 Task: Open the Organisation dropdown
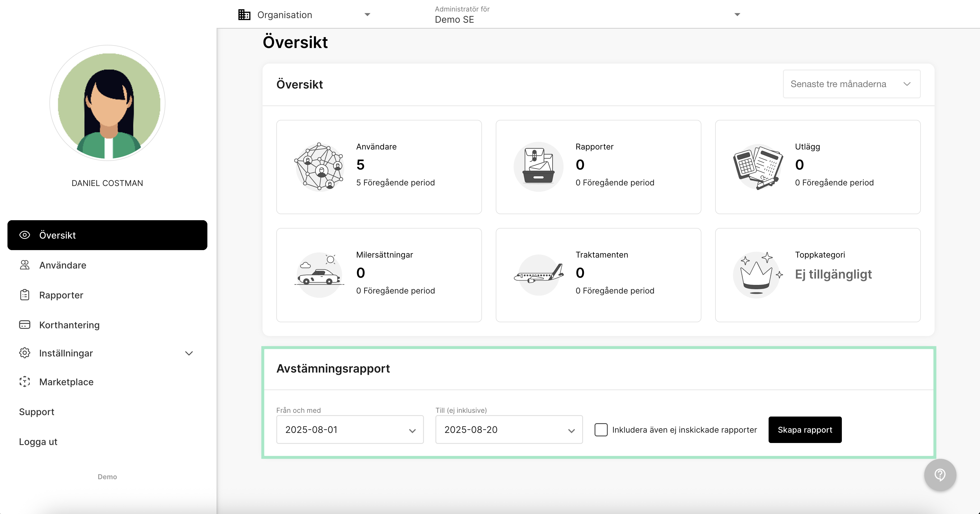304,15
